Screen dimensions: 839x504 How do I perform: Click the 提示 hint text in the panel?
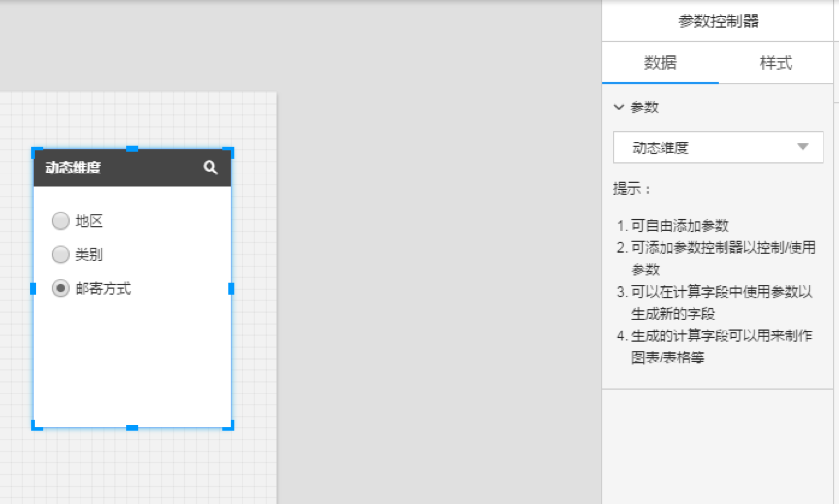pyautogui.click(x=632, y=188)
